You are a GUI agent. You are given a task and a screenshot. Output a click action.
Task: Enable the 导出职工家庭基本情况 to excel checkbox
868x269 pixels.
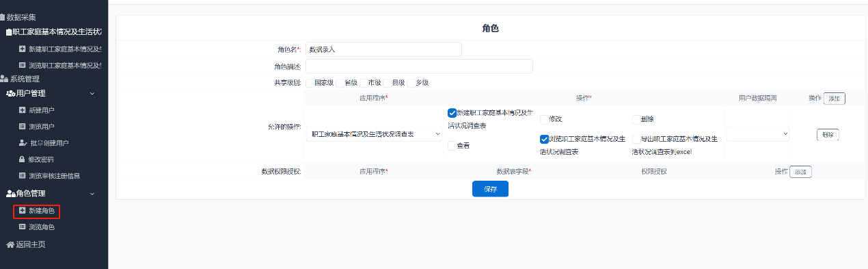(636, 139)
